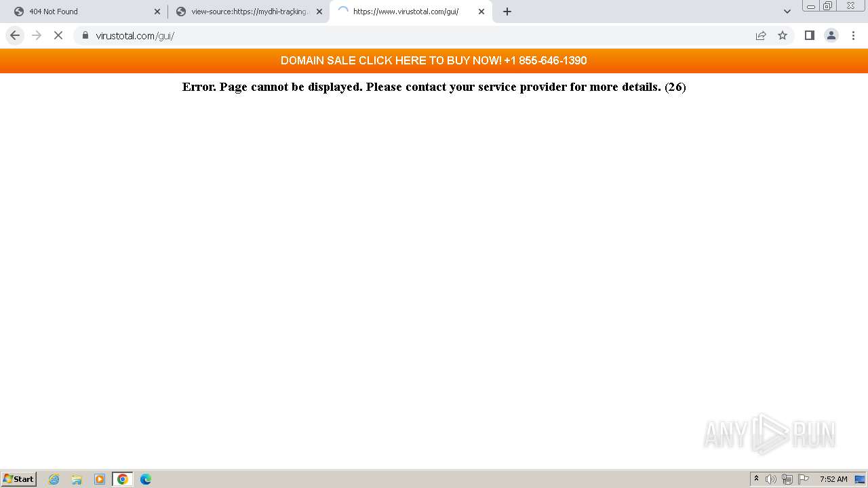Open Windows Explorer folder in taskbar
This screenshot has height=488, width=868.
tap(77, 479)
